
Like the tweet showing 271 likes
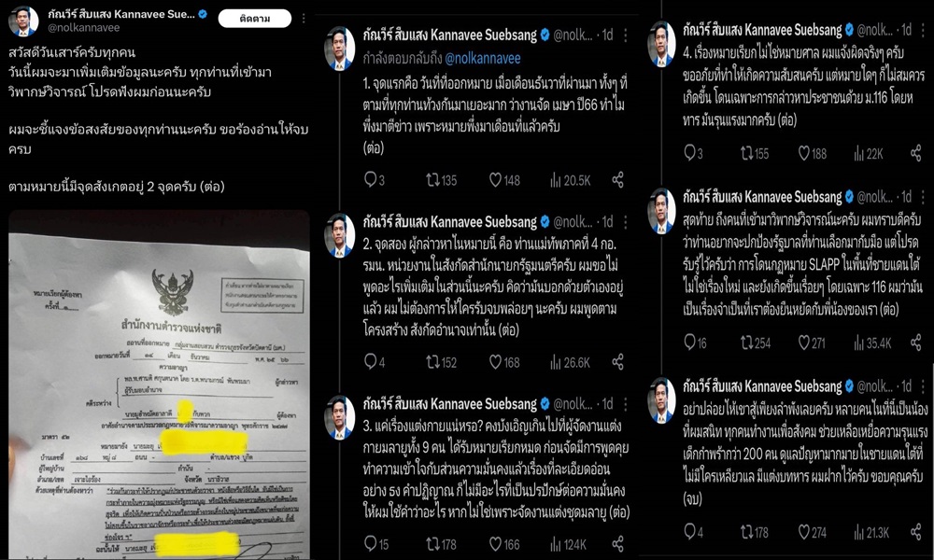point(812,343)
